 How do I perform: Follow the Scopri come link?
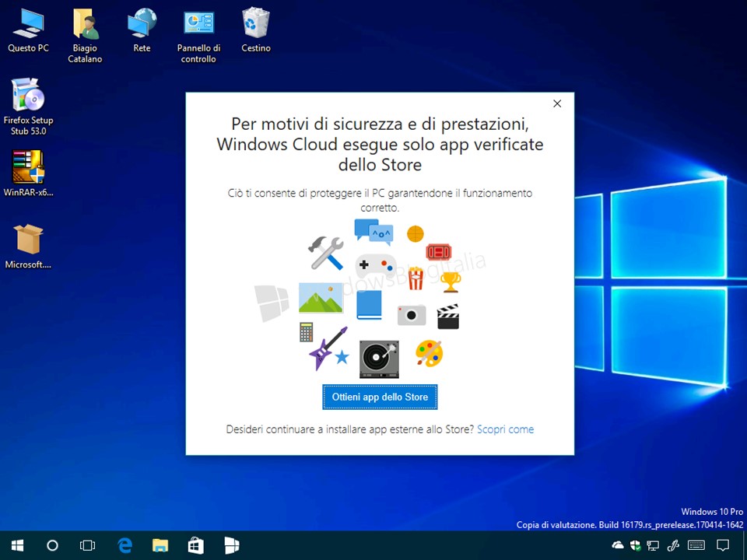pos(506,429)
